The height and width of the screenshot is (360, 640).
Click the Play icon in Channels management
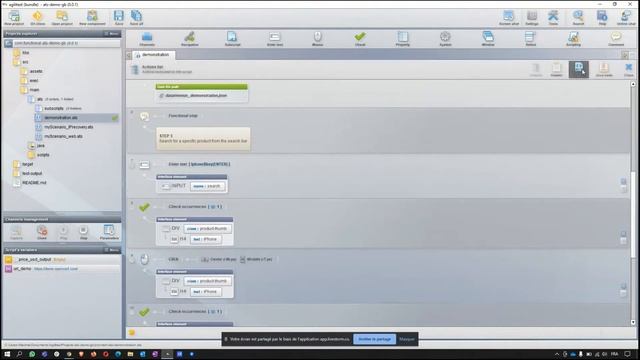(x=63, y=232)
